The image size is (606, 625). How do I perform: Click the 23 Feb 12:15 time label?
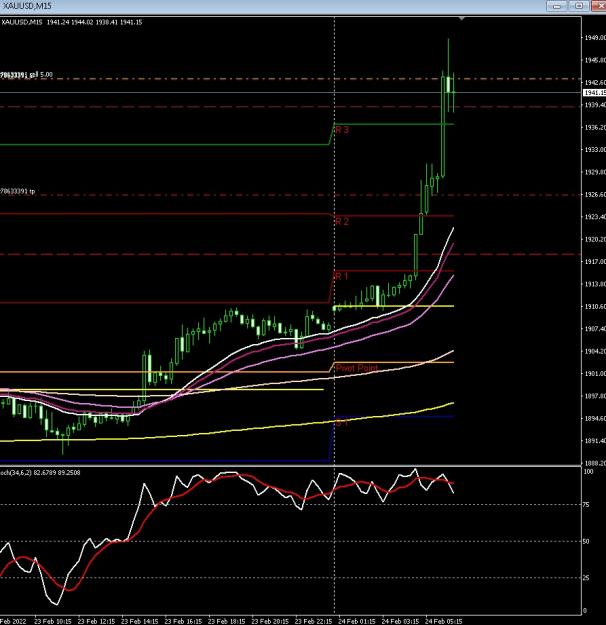pos(96,621)
